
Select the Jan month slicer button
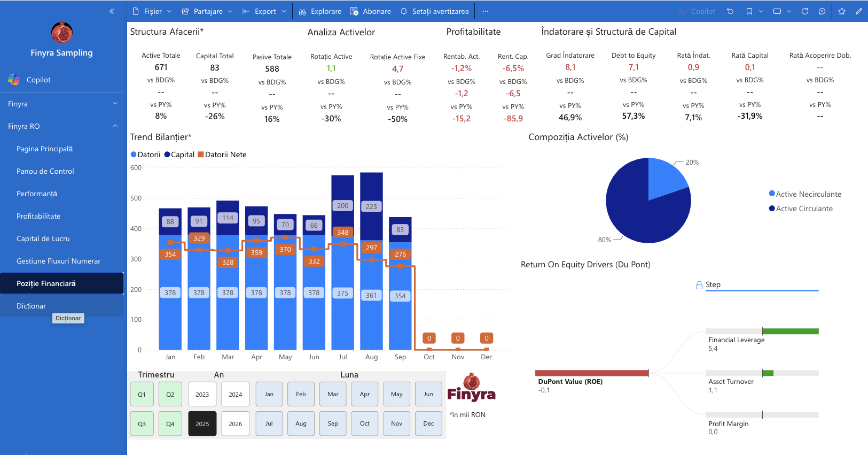coord(269,394)
